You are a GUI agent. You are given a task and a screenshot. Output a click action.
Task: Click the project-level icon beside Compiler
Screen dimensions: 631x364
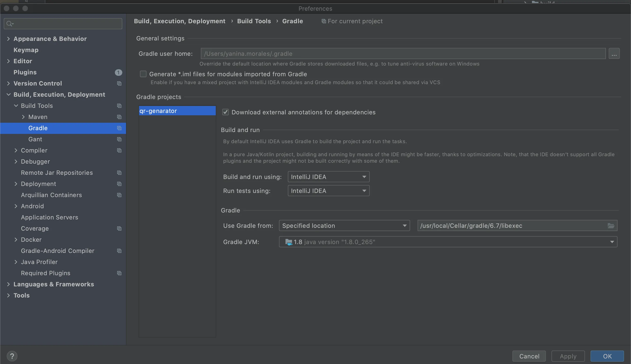click(x=119, y=150)
